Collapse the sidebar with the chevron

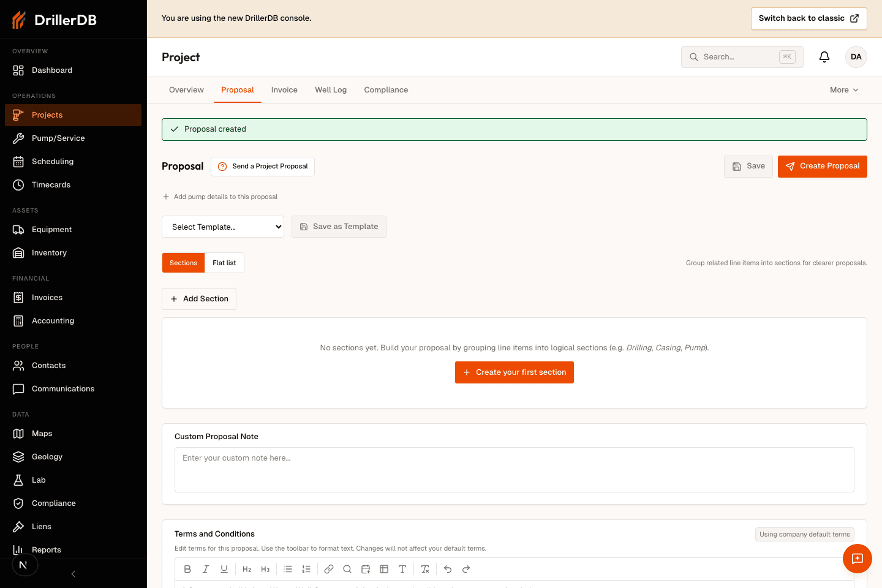(73, 574)
